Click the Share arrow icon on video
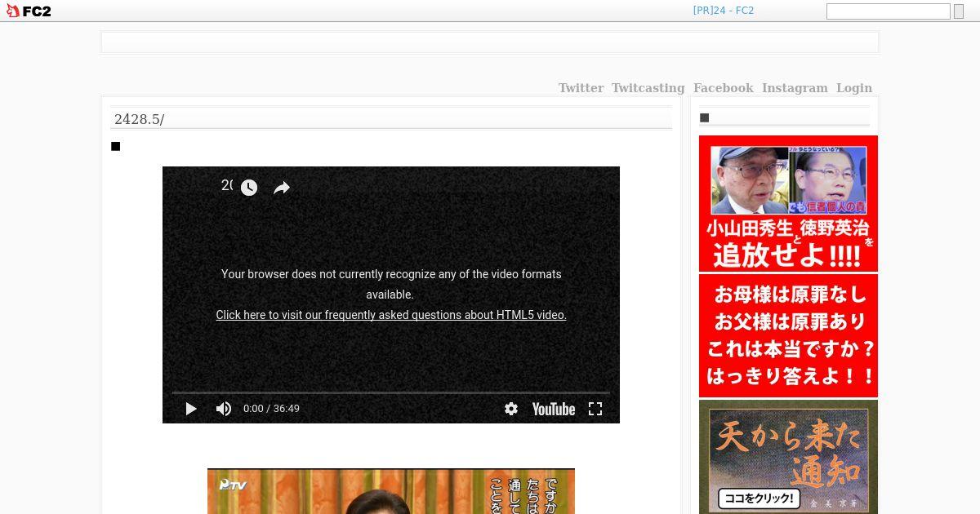This screenshot has width=980, height=514. 282,188
